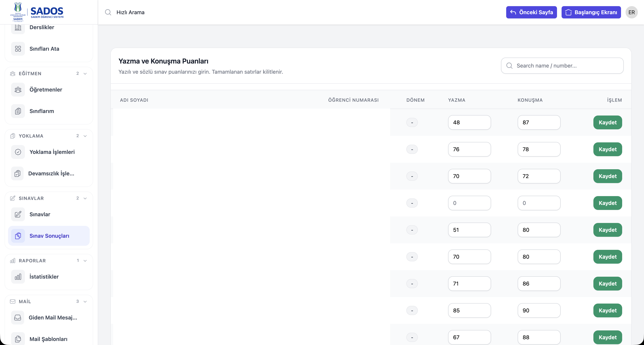Collapse the EĞİTMEN section chevron
The height and width of the screenshot is (345, 644).
(x=85, y=74)
